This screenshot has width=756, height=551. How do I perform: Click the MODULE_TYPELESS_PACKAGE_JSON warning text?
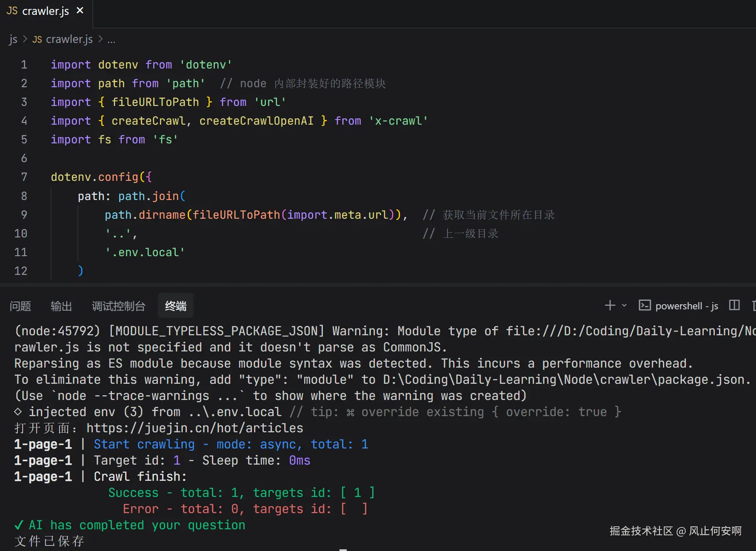click(217, 331)
